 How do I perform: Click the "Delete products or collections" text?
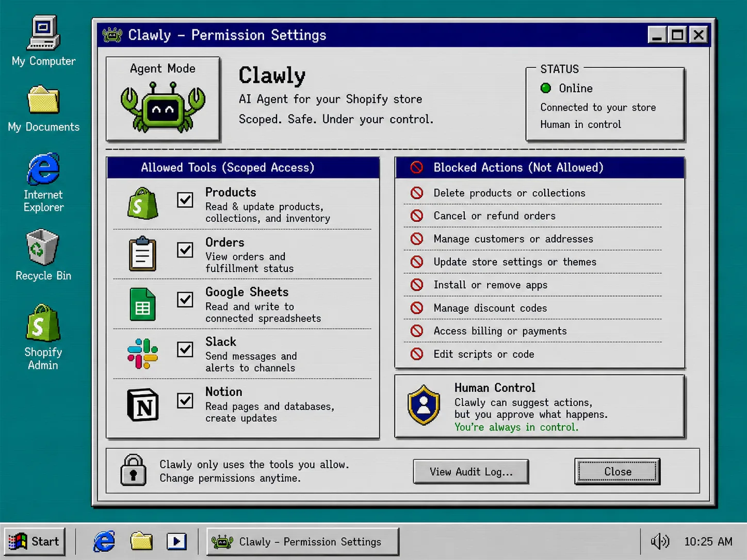509,193
